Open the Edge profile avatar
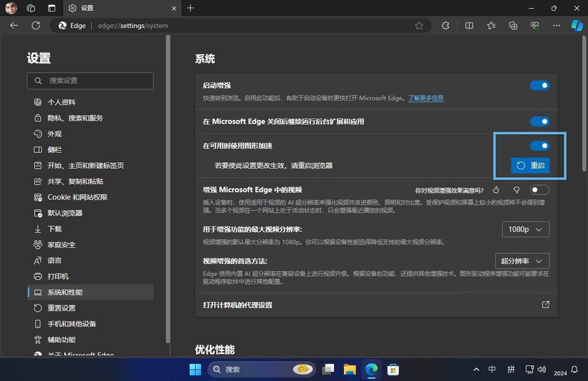The image size is (588, 381). (11, 8)
